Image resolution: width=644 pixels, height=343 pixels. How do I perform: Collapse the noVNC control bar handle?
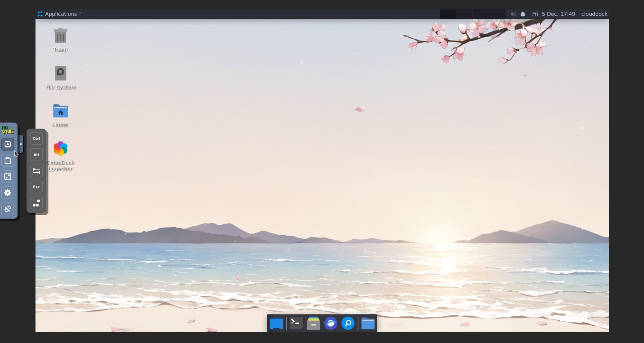[20, 144]
